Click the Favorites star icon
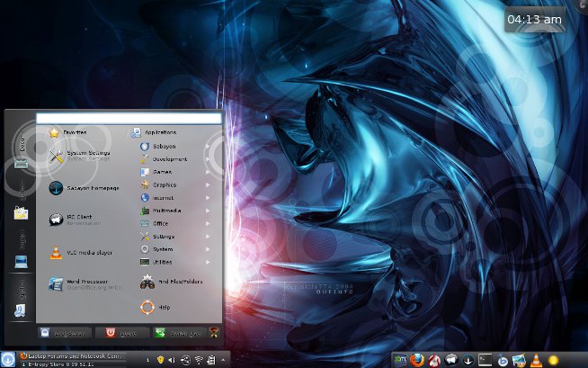Viewport: 588px width, 368px height. (54, 132)
